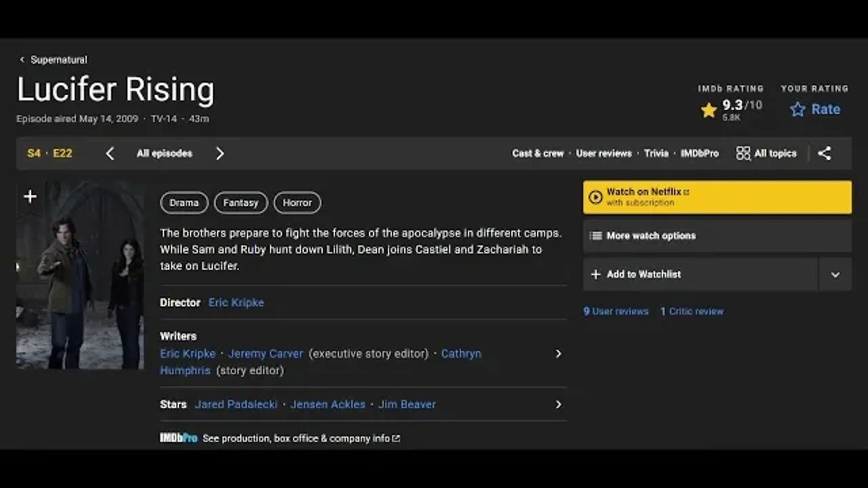The height and width of the screenshot is (488, 868).
Task: Click the list icon beside More watch options
Action: (x=595, y=236)
